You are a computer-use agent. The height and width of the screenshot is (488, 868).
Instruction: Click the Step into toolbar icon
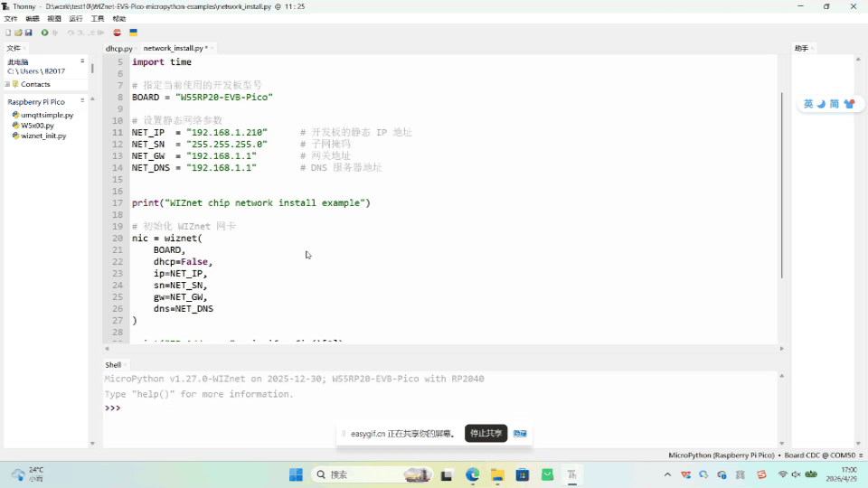click(x=80, y=33)
